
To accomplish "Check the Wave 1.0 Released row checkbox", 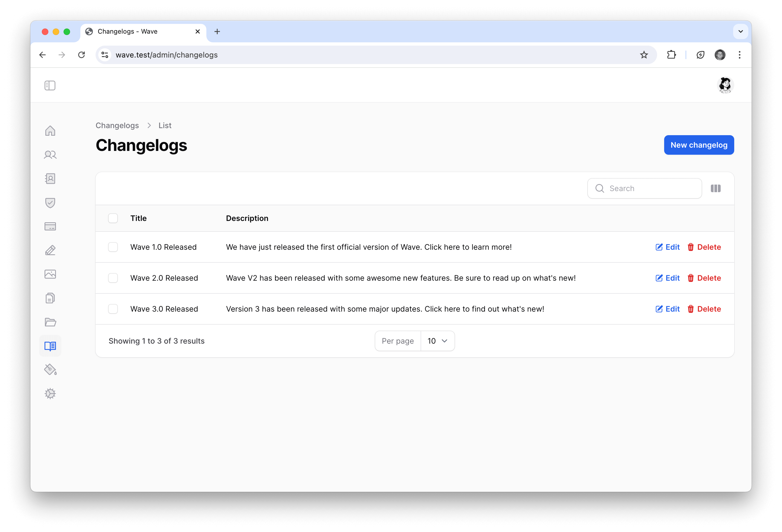I will tap(113, 247).
